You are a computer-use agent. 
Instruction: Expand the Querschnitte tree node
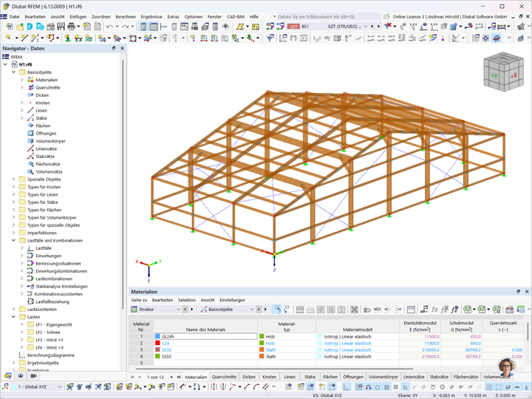[22, 87]
